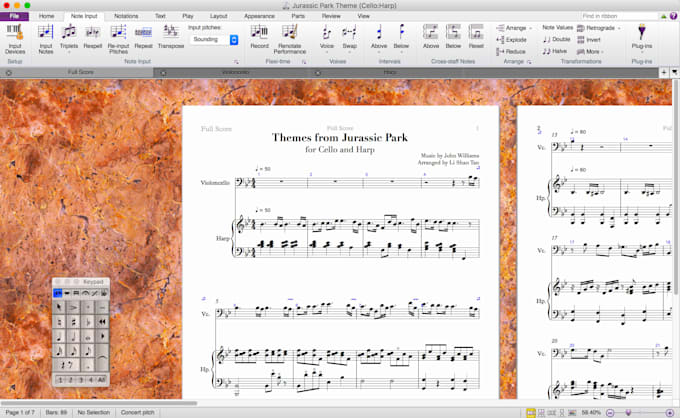This screenshot has height=418, width=680.
Task: Click the Keypad arrow pointer button
Action: [x=59, y=308]
